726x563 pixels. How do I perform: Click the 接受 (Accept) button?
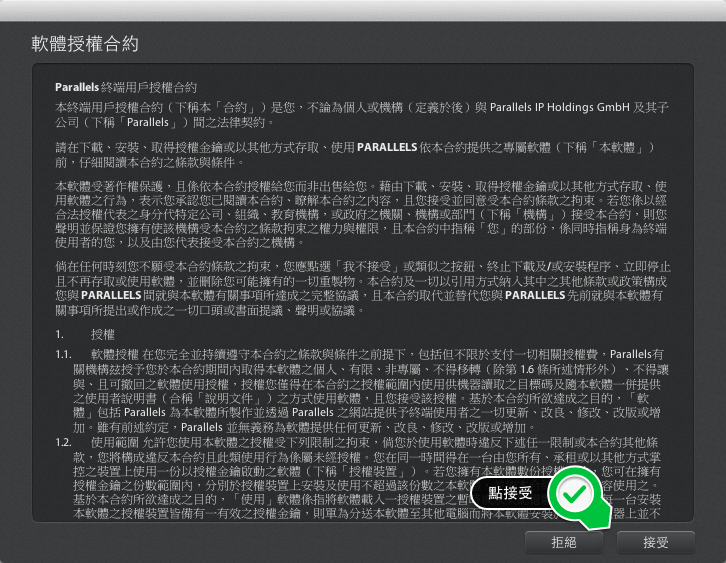656,542
